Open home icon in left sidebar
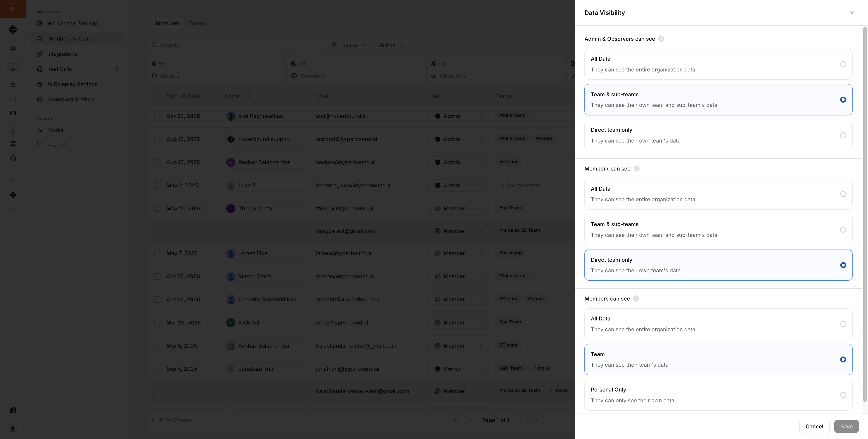 [x=13, y=47]
